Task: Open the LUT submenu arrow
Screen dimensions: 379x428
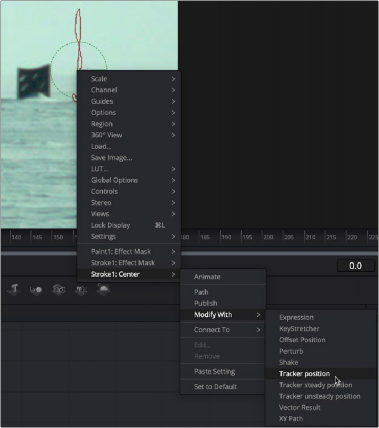Action: tap(173, 169)
